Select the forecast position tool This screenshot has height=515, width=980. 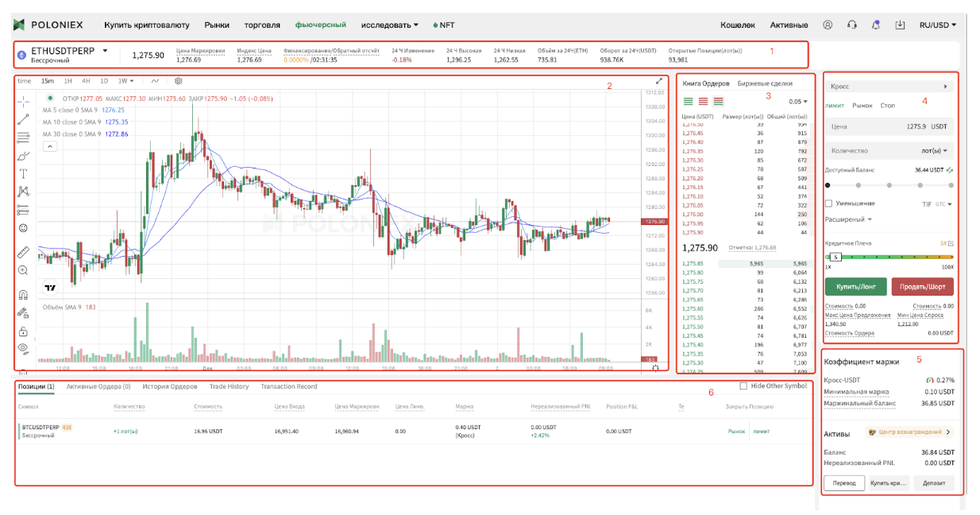point(24,210)
